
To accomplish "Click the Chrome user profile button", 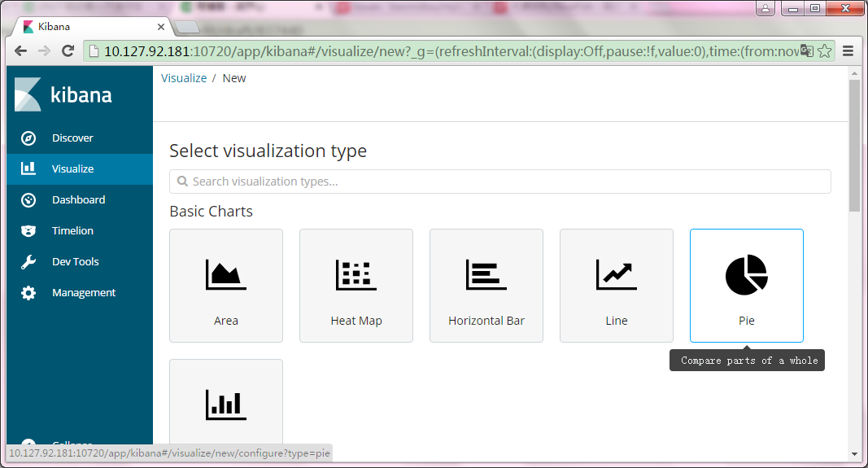I will click(765, 8).
